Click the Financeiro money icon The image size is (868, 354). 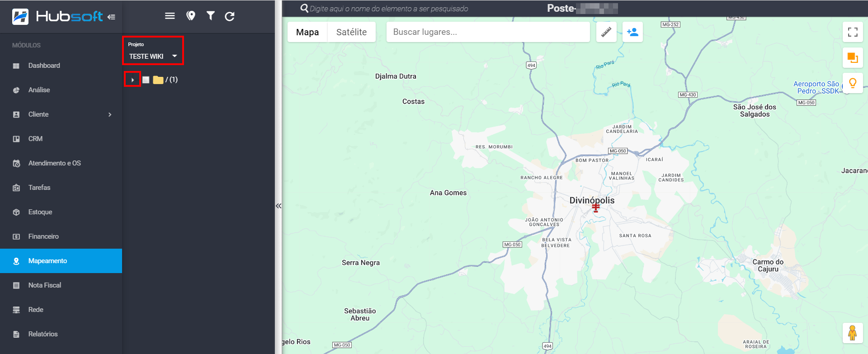point(16,236)
